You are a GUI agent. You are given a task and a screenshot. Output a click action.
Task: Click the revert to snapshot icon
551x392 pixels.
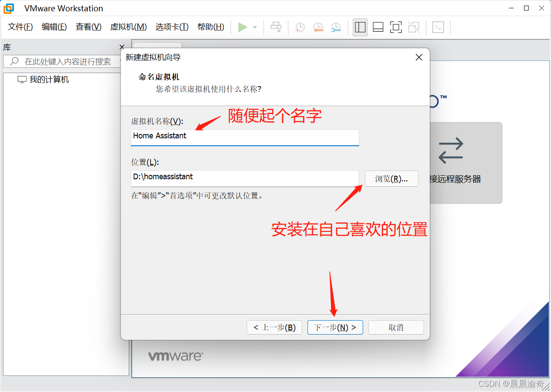318,27
